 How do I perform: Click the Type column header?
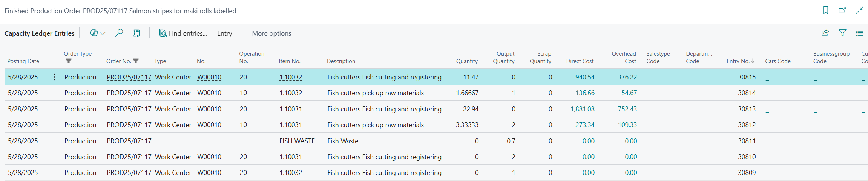click(160, 61)
